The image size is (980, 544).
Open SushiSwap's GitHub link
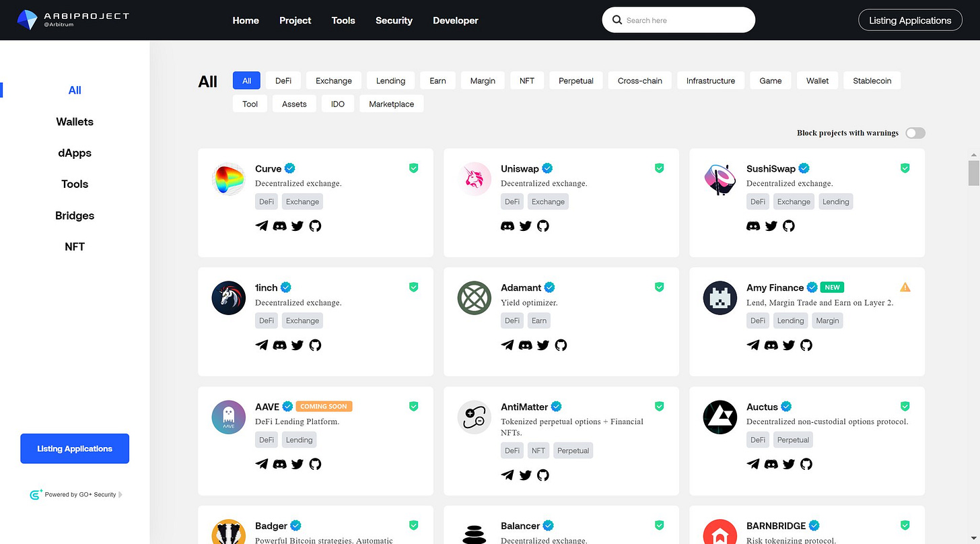pyautogui.click(x=789, y=226)
